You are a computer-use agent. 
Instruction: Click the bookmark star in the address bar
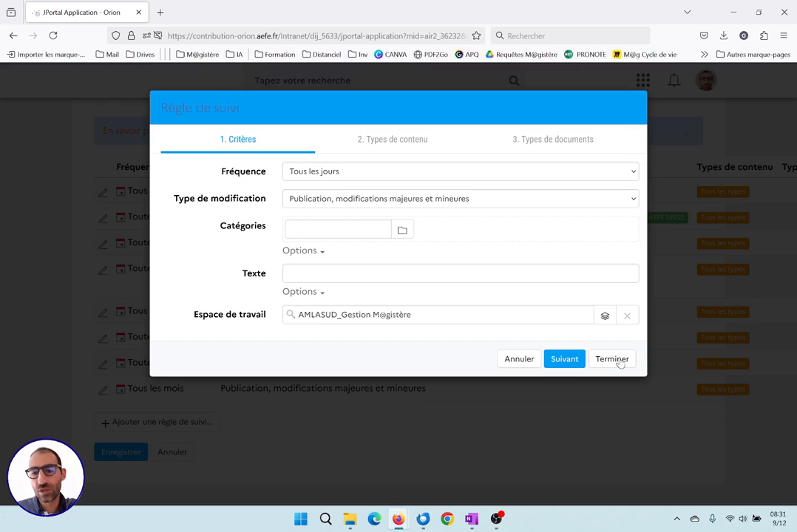[476, 35]
